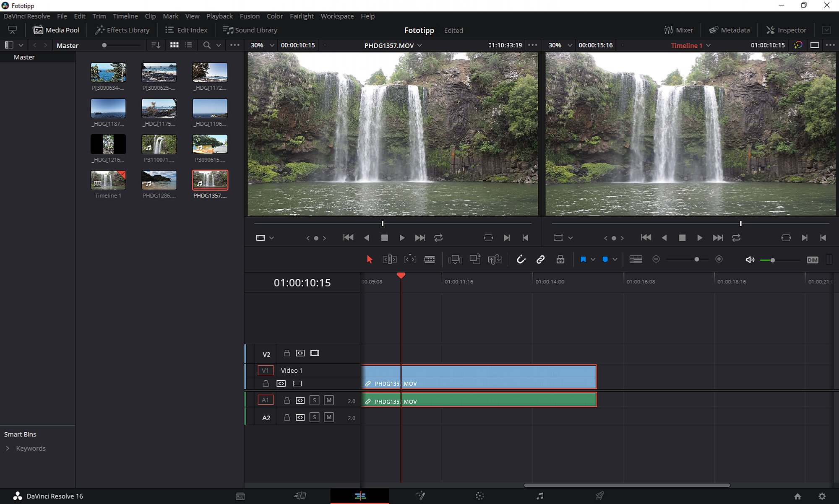This screenshot has height=504, width=839.
Task: Click the Insert clip icon
Action: pos(455,260)
